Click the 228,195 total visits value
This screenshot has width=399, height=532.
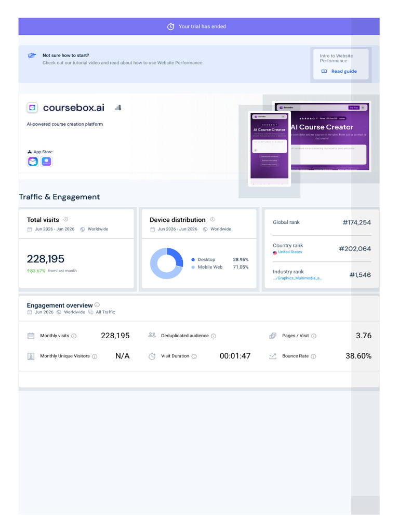point(46,259)
